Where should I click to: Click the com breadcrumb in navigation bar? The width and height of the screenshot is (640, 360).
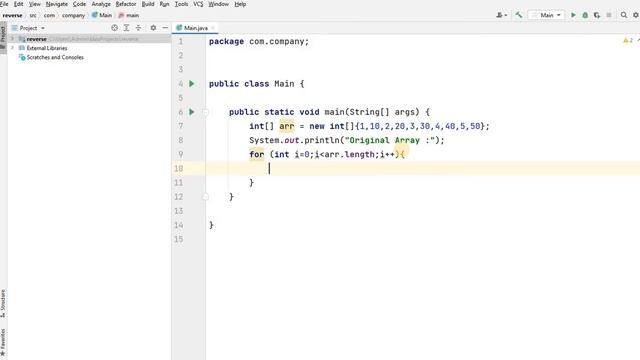(x=49, y=15)
